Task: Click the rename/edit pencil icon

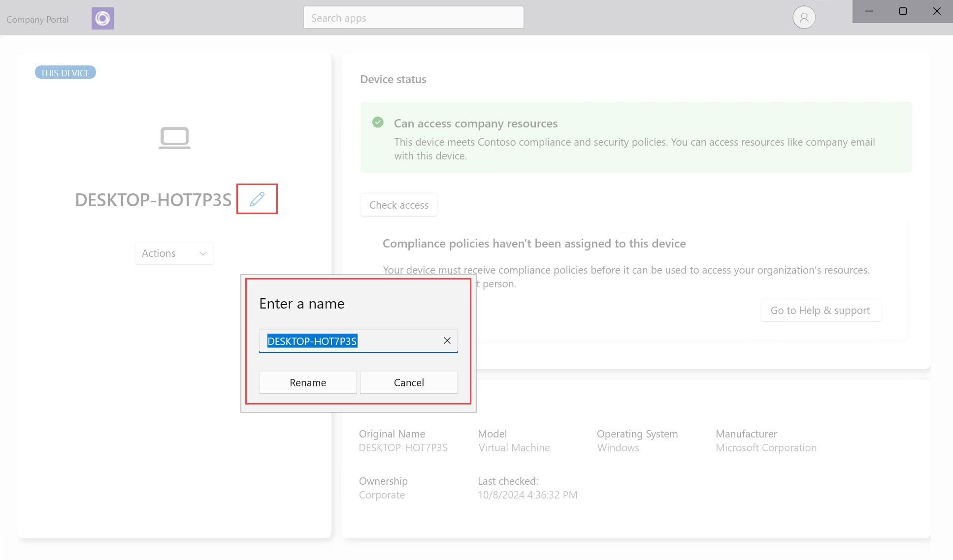Action: (257, 199)
